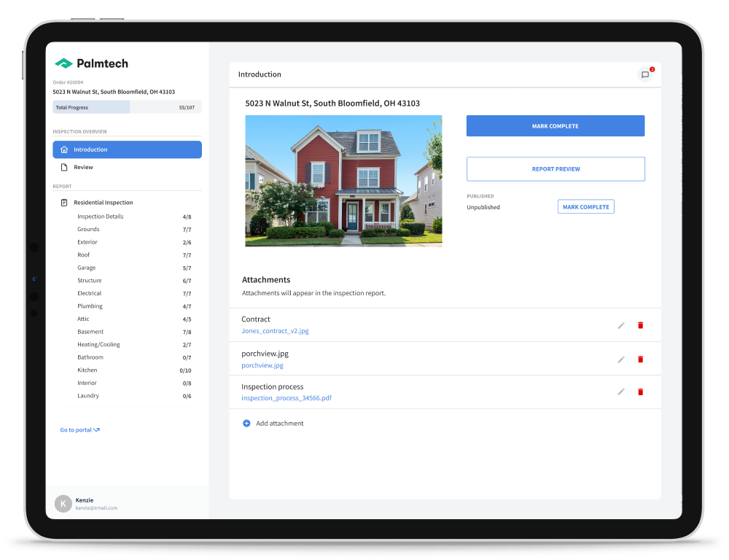Click the blue plus Add attachment icon
This screenshot has height=560, width=729.
click(246, 423)
